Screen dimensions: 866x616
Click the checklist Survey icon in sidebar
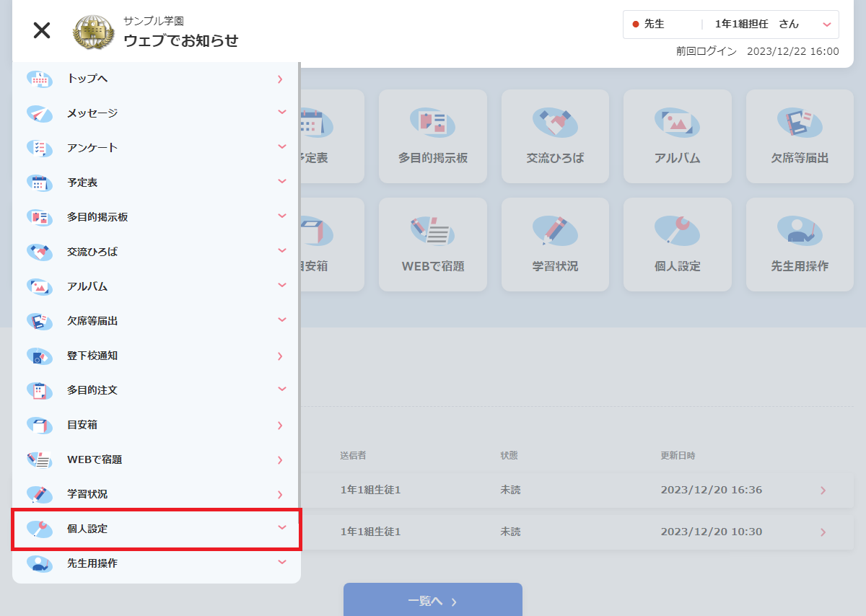(x=40, y=148)
